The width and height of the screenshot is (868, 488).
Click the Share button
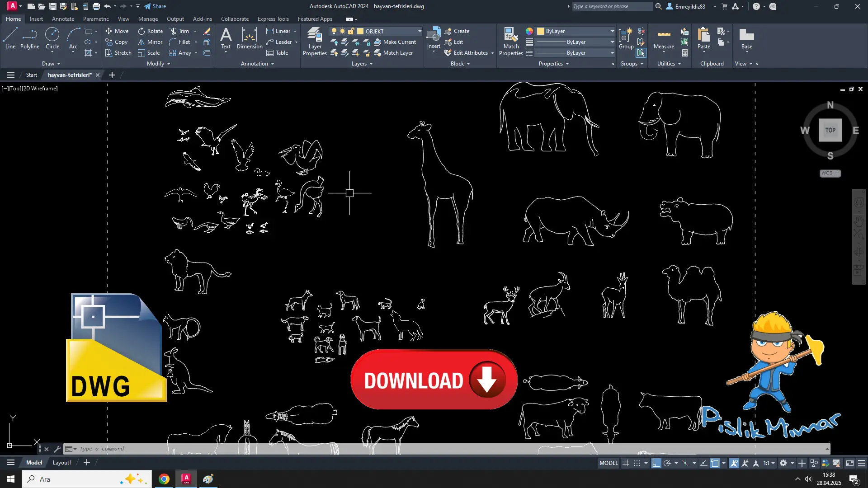(x=155, y=6)
